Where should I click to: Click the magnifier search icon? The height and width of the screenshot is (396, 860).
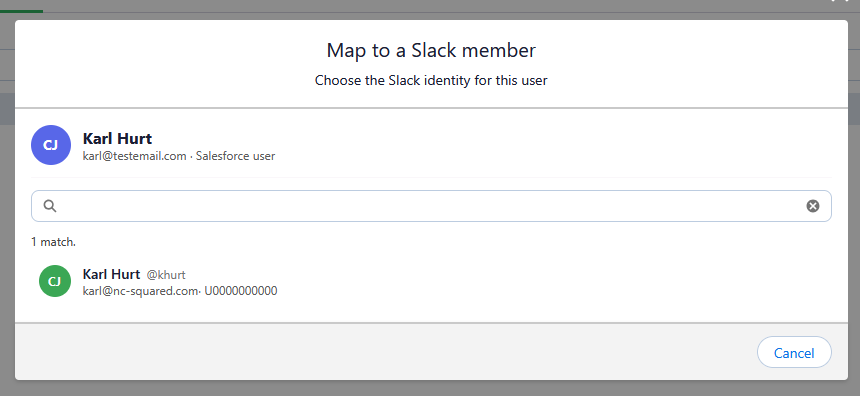(49, 206)
